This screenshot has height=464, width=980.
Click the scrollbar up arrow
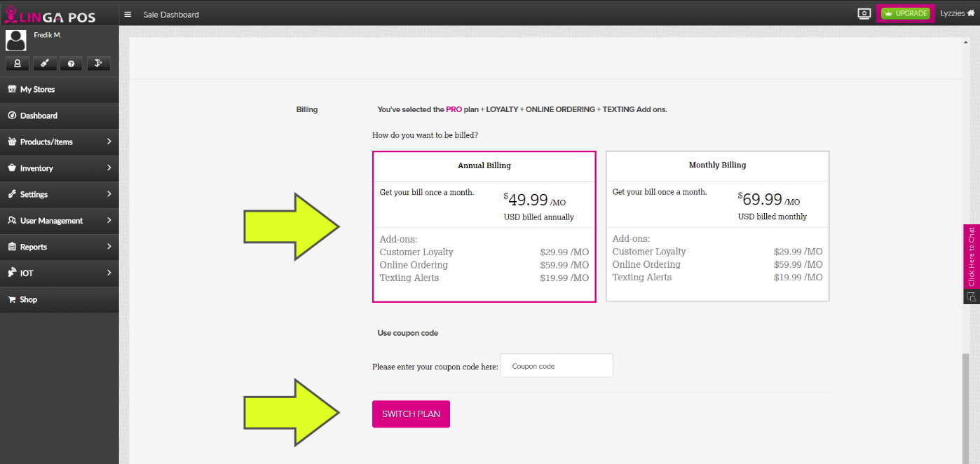point(966,43)
